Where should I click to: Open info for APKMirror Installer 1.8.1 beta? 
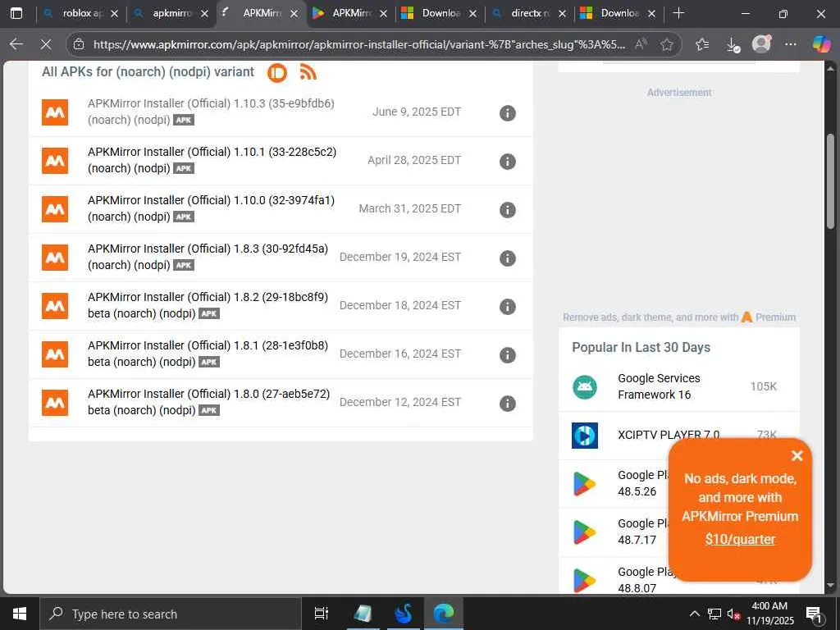coord(507,355)
